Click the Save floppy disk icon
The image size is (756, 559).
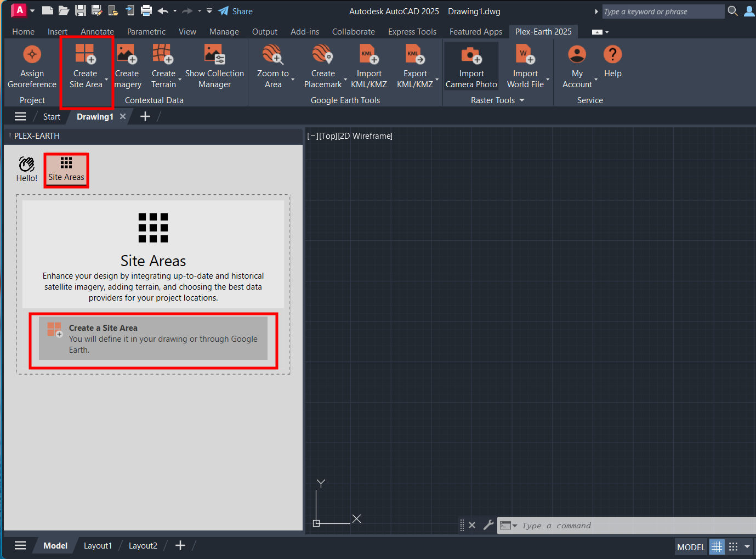coord(81,10)
